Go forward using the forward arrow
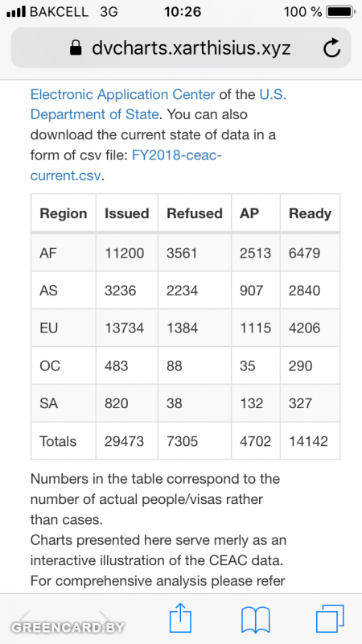The height and width of the screenshot is (644, 362). click(x=105, y=617)
